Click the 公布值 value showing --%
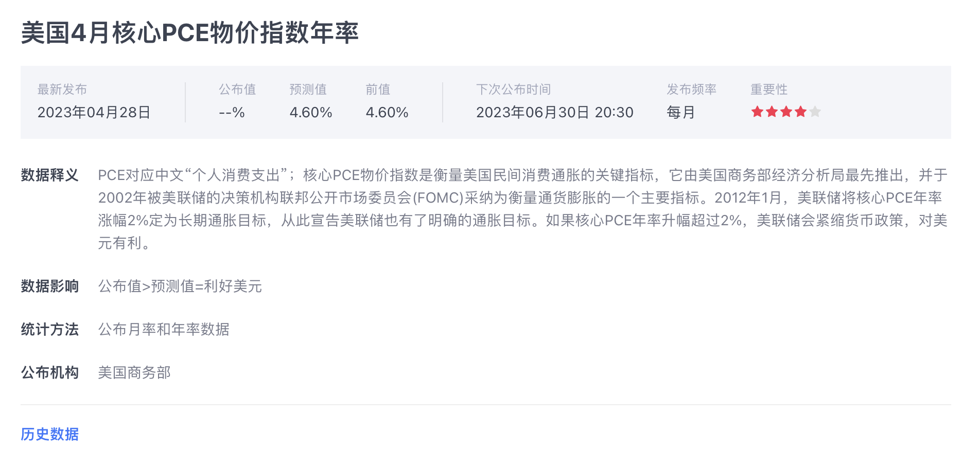Screen dimensions: 980x469 click(232, 112)
